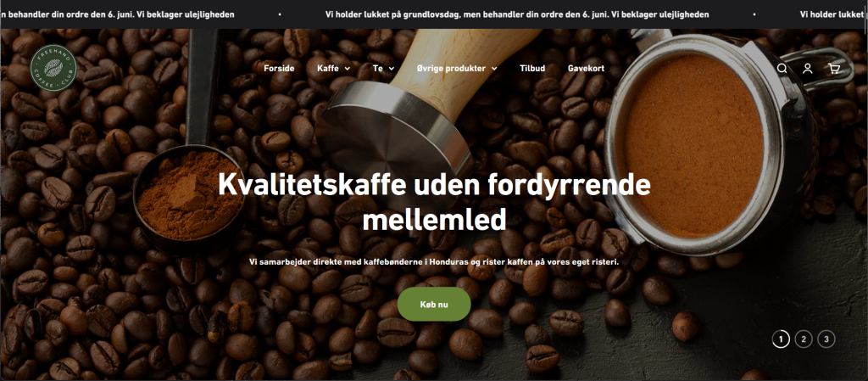The image size is (868, 381).
Task: Switch to slide 3 indicator
Action: tap(826, 339)
